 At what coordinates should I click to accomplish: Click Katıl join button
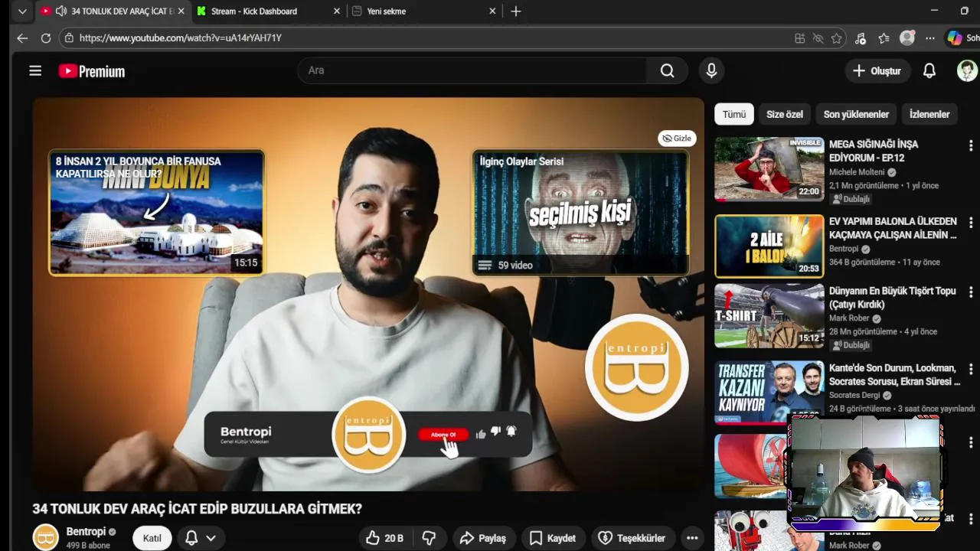(152, 538)
